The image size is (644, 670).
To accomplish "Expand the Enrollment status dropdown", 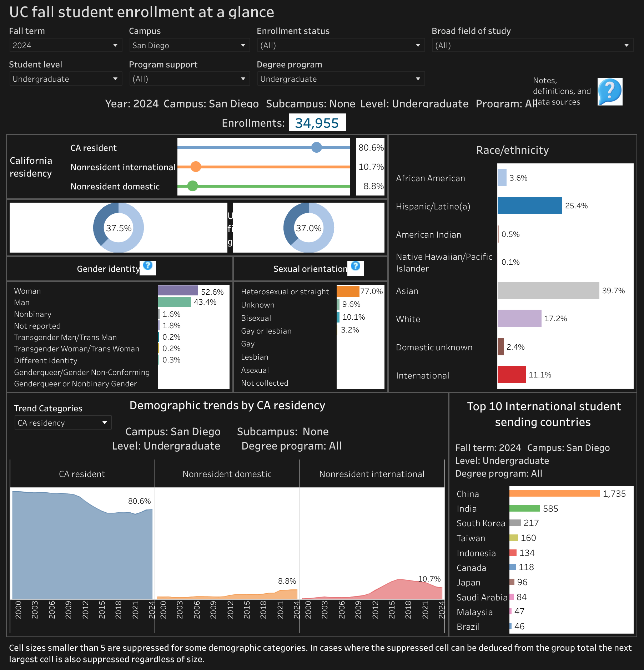I will [x=341, y=45].
